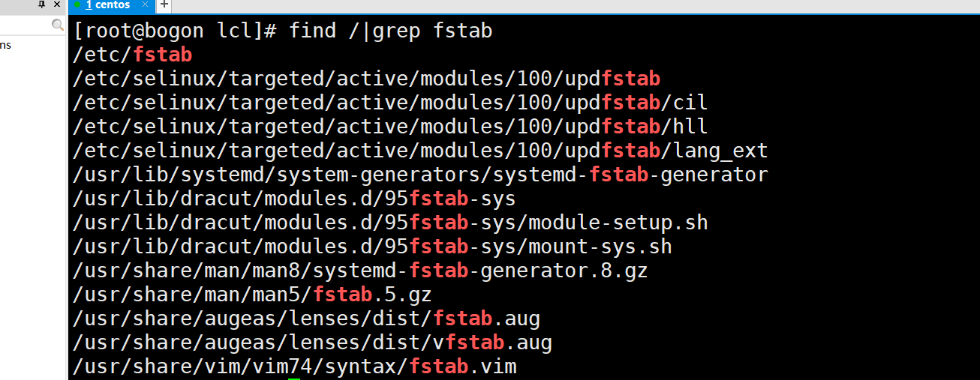Screen dimensions: 980x380
Task: Click the /etc/fstab output line
Action: click(x=133, y=55)
